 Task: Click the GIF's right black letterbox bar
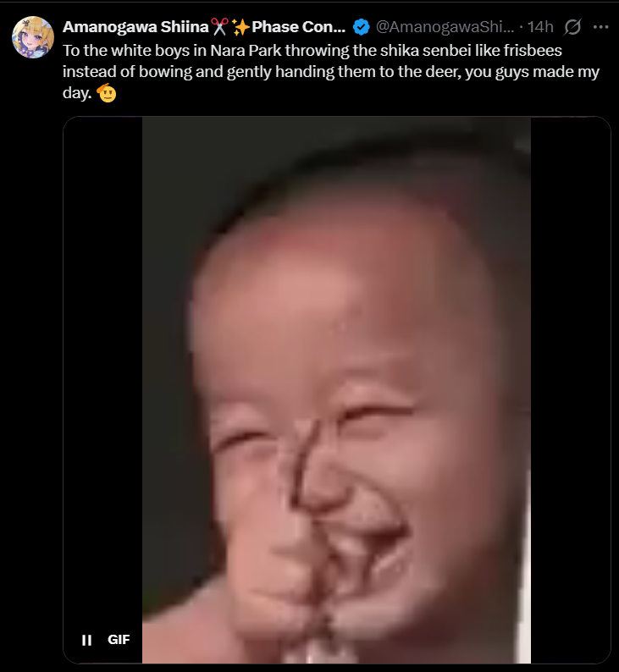click(x=570, y=390)
